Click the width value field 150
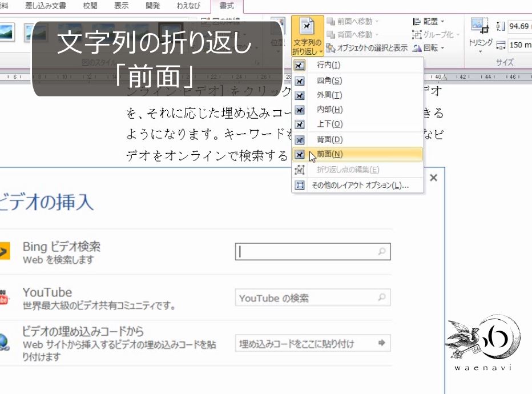The height and width of the screenshot is (394, 532). (x=519, y=45)
